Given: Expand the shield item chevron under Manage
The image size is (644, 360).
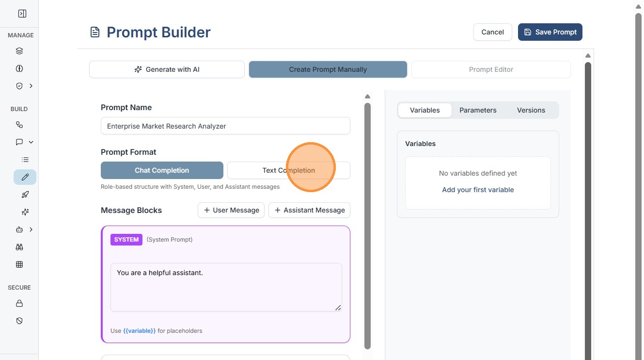Looking at the screenshot, I should pyautogui.click(x=31, y=86).
